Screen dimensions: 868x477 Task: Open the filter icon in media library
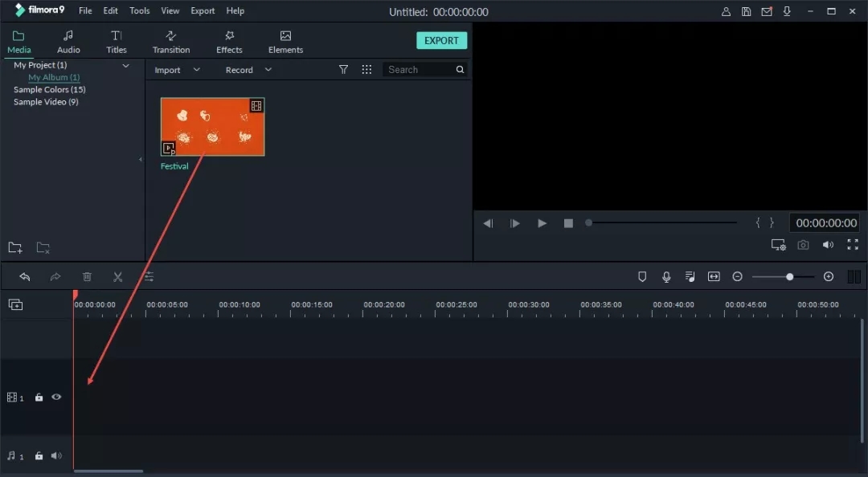pyautogui.click(x=343, y=70)
